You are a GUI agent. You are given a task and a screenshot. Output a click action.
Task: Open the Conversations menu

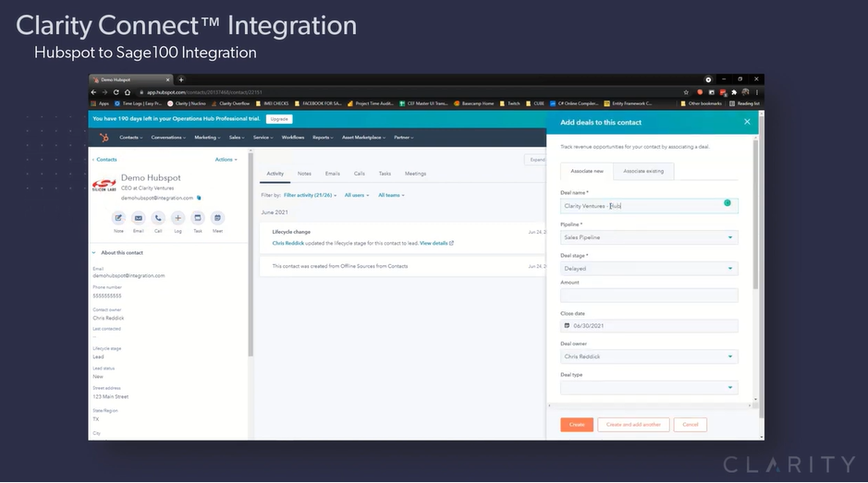tap(168, 138)
